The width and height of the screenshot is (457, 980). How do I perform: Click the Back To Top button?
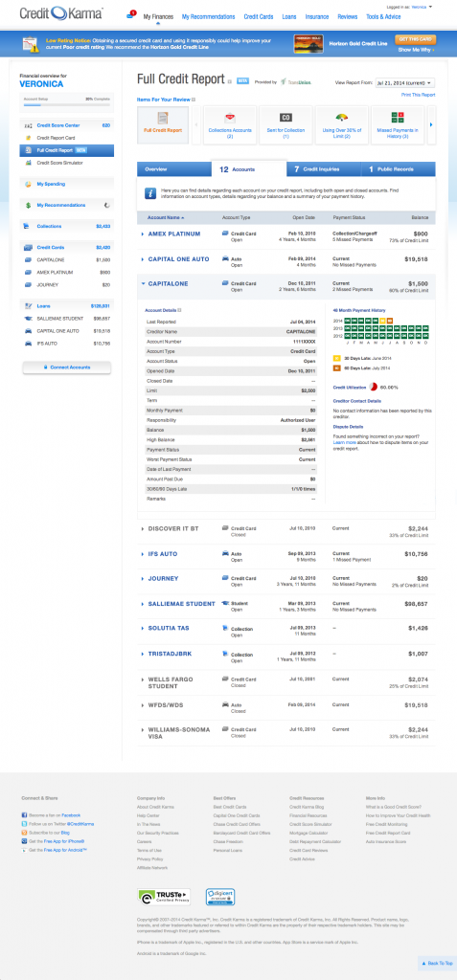point(437,963)
